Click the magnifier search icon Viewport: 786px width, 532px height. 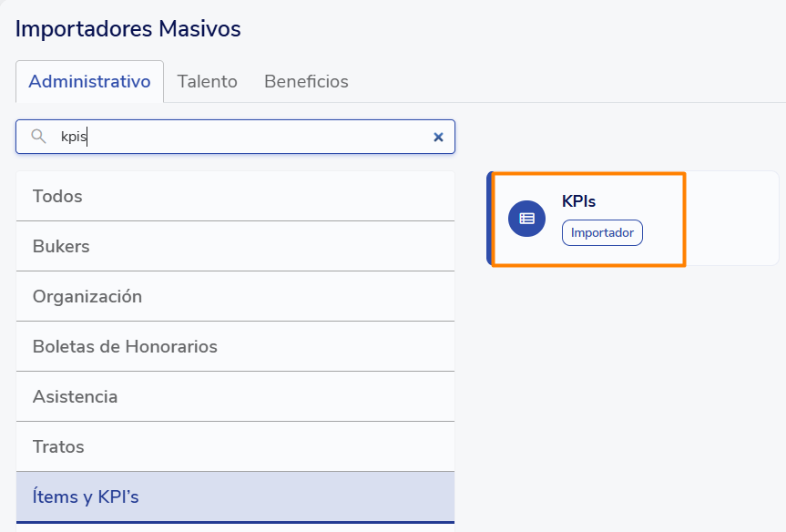pyautogui.click(x=38, y=137)
